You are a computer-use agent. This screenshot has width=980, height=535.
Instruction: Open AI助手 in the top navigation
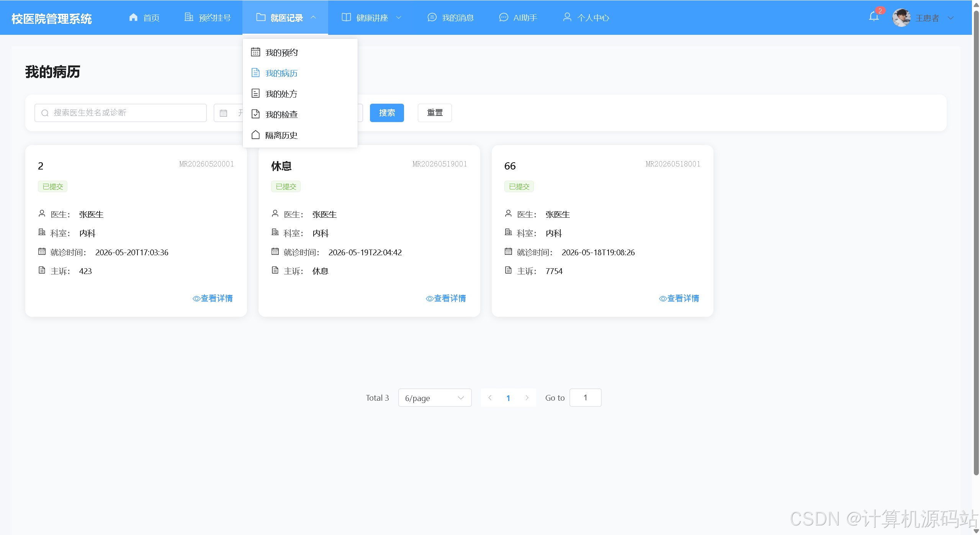(518, 18)
